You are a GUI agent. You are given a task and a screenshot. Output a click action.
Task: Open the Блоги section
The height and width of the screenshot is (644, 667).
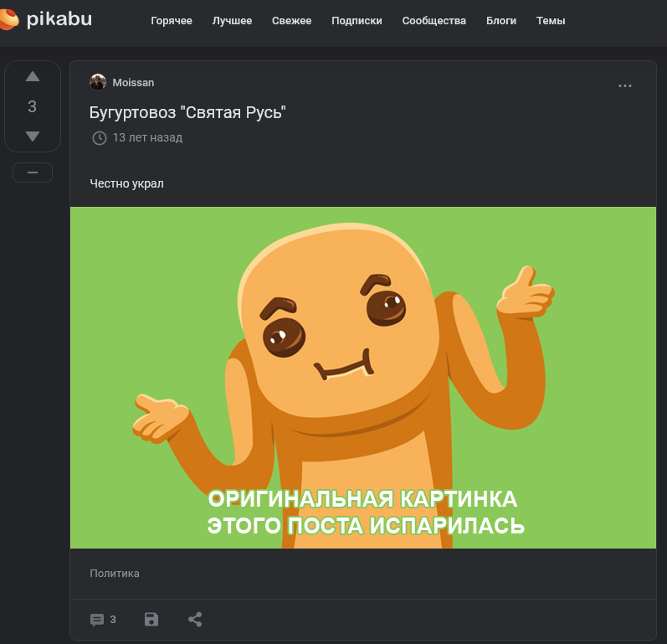click(501, 21)
